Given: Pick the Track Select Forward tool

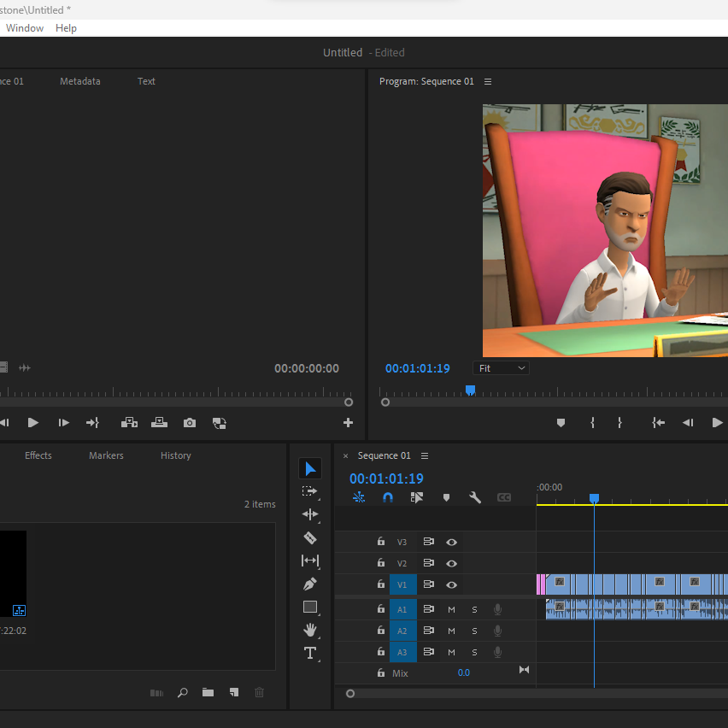Looking at the screenshot, I should click(x=310, y=491).
